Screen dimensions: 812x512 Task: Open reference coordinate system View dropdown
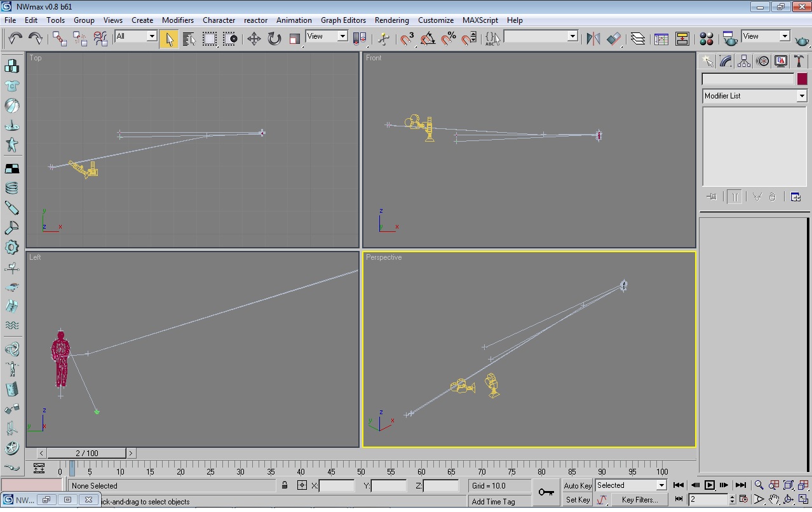(327, 36)
